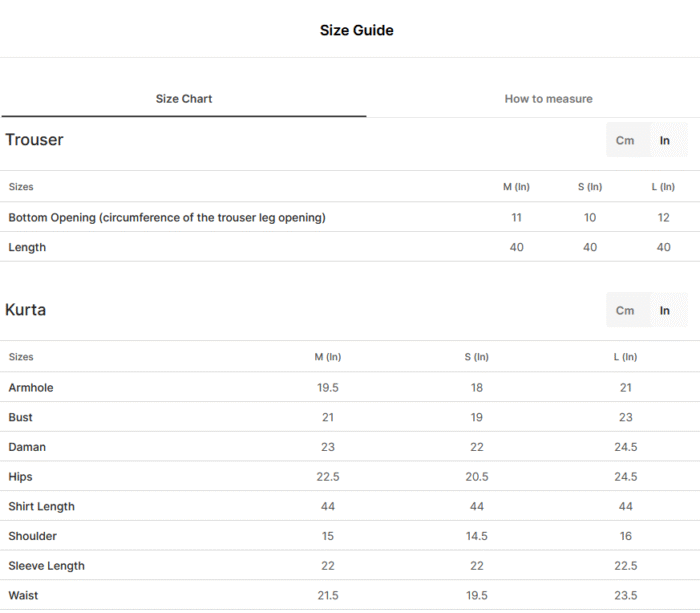This screenshot has height=613, width=700.
Task: Select the Trouser M (In) column header
Action: (x=516, y=187)
